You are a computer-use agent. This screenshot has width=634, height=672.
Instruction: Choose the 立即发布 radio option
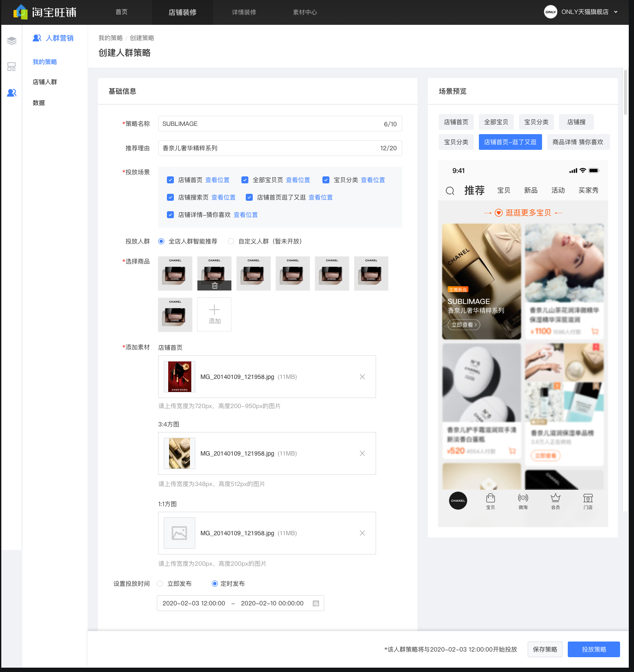pyautogui.click(x=160, y=584)
